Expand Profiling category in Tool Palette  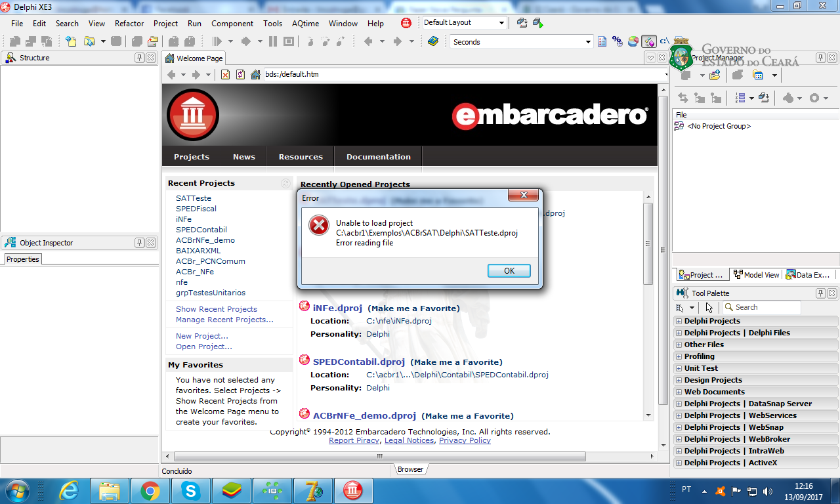[x=679, y=356]
